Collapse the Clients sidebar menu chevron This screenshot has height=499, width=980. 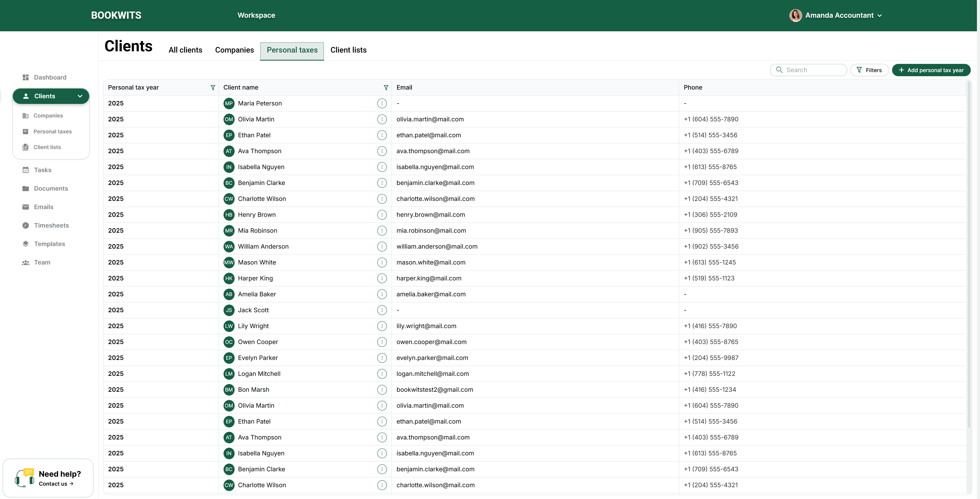click(80, 96)
